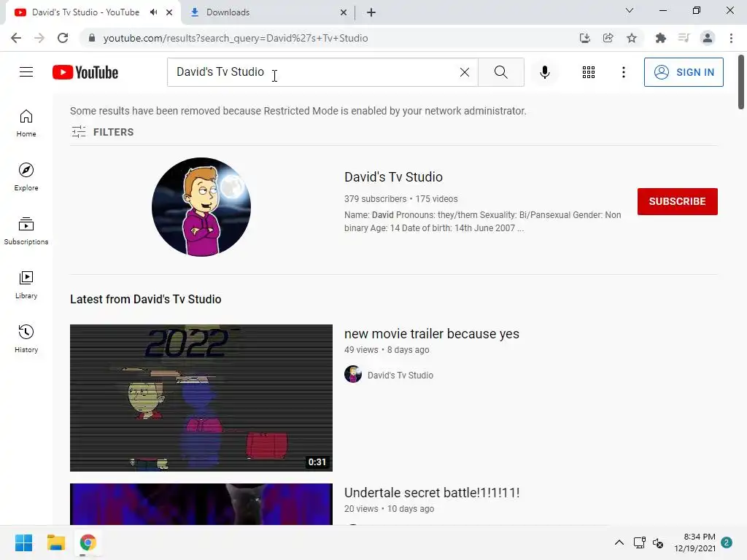Play the Undertale secret battle thumbnail
Image resolution: width=747 pixels, height=560 pixels.
click(x=201, y=505)
